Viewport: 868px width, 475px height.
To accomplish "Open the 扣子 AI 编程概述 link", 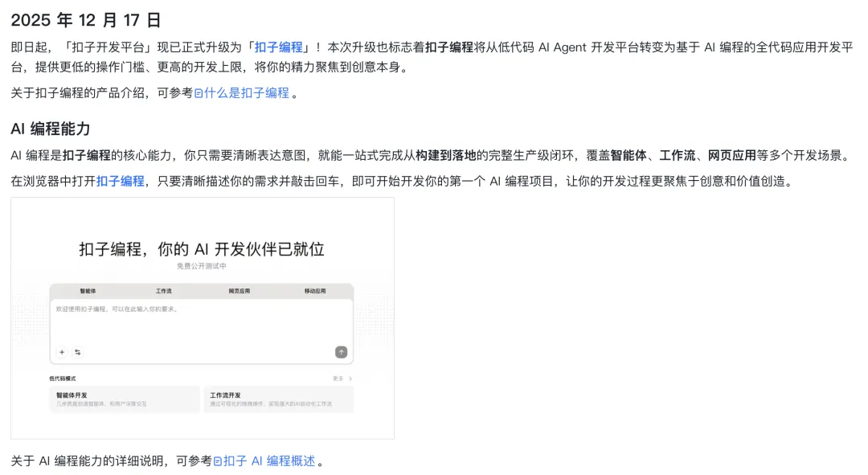I will pyautogui.click(x=269, y=461).
